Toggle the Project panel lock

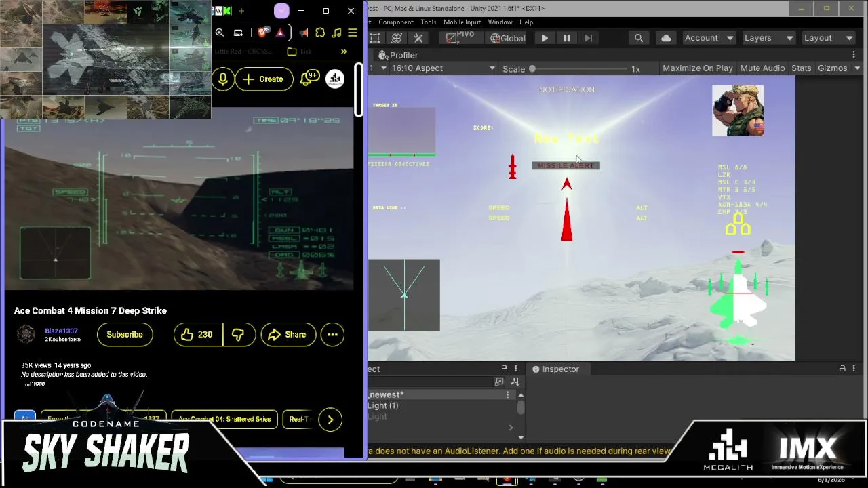click(x=504, y=369)
